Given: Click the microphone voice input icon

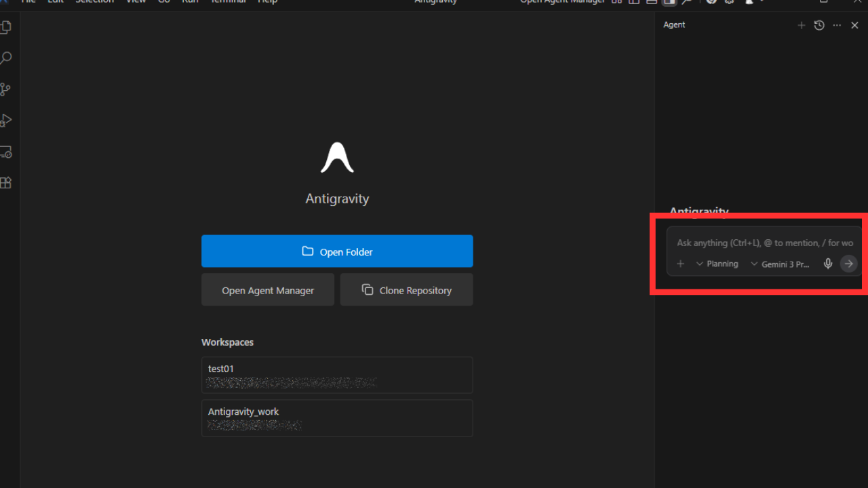Looking at the screenshot, I should 828,264.
